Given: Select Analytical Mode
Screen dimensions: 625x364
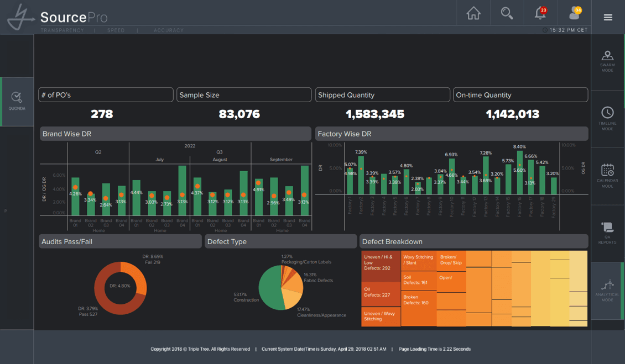Looking at the screenshot, I should pos(607,291).
